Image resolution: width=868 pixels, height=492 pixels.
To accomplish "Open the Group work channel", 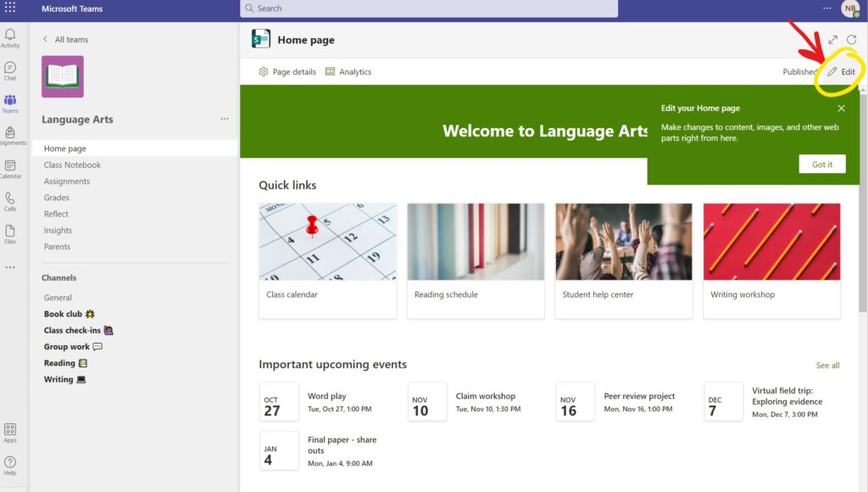I will [x=73, y=346].
